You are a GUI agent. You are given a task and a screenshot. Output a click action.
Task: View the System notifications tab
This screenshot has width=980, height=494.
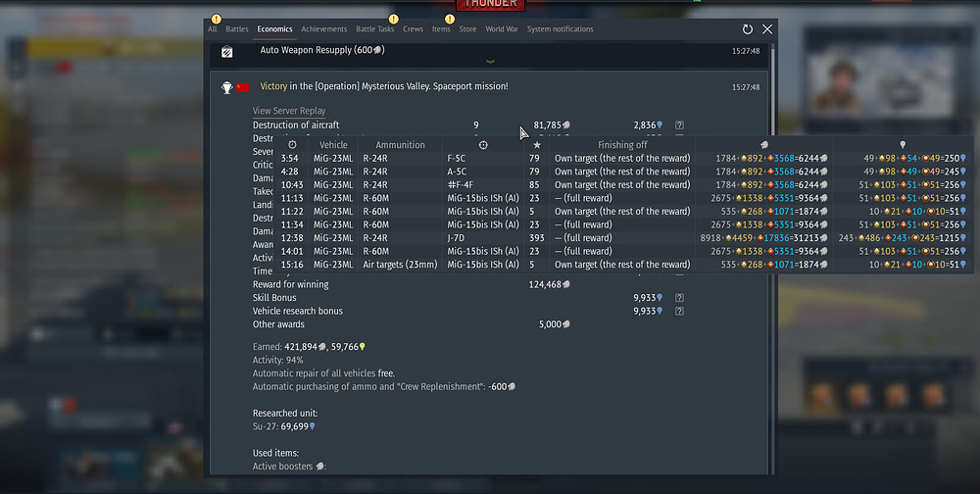560,29
